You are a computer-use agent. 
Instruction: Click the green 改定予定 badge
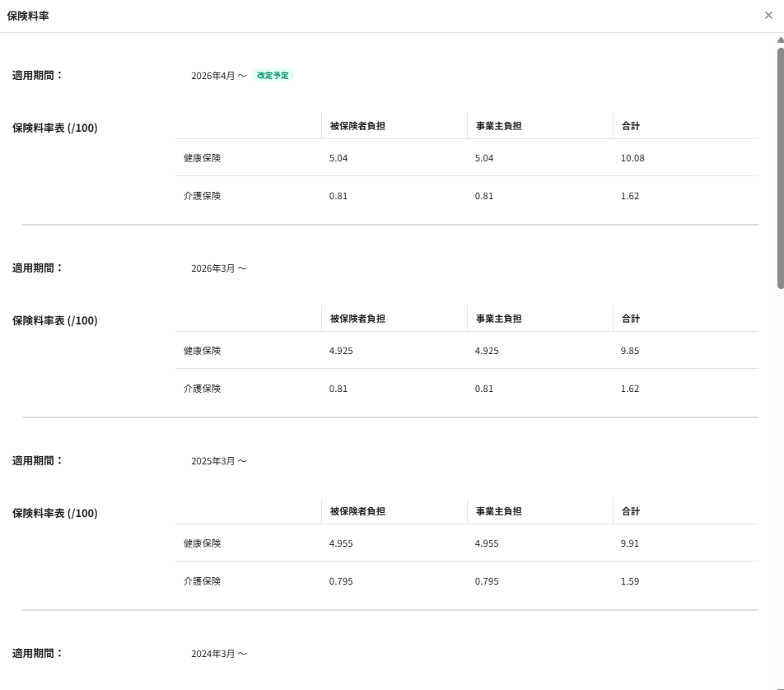[x=273, y=75]
